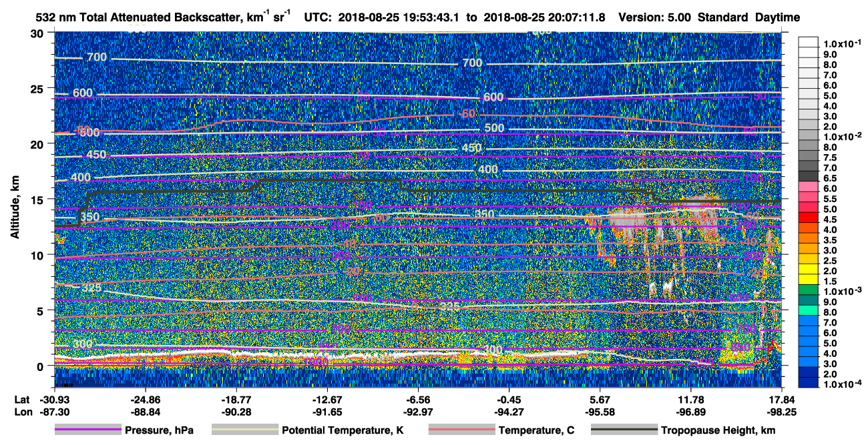Click the latitude value 11.78
The height and width of the screenshot is (445, 868).
tap(691, 400)
